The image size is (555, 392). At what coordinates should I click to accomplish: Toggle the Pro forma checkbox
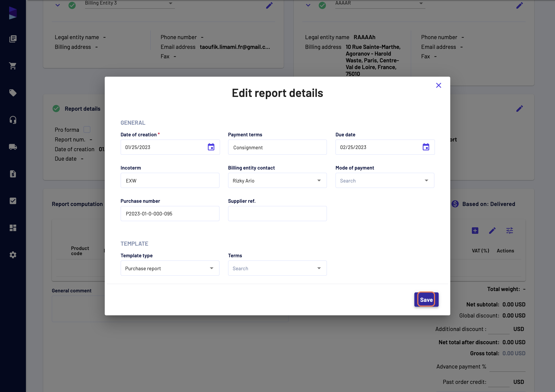click(x=87, y=130)
